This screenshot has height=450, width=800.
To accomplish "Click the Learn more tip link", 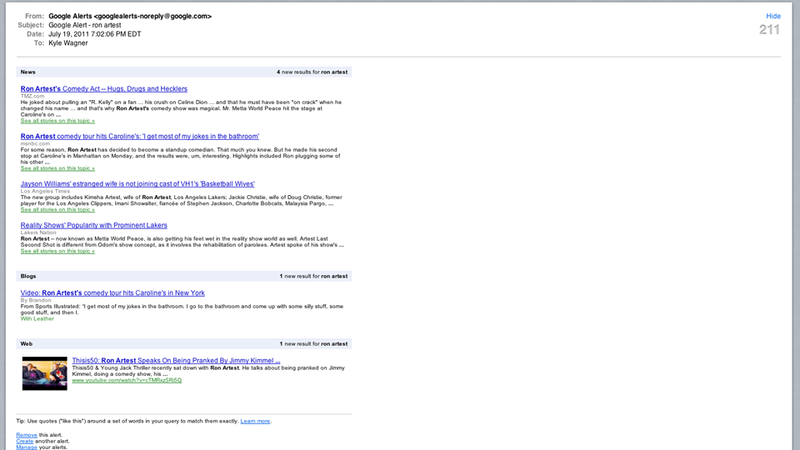I will click(x=255, y=421).
